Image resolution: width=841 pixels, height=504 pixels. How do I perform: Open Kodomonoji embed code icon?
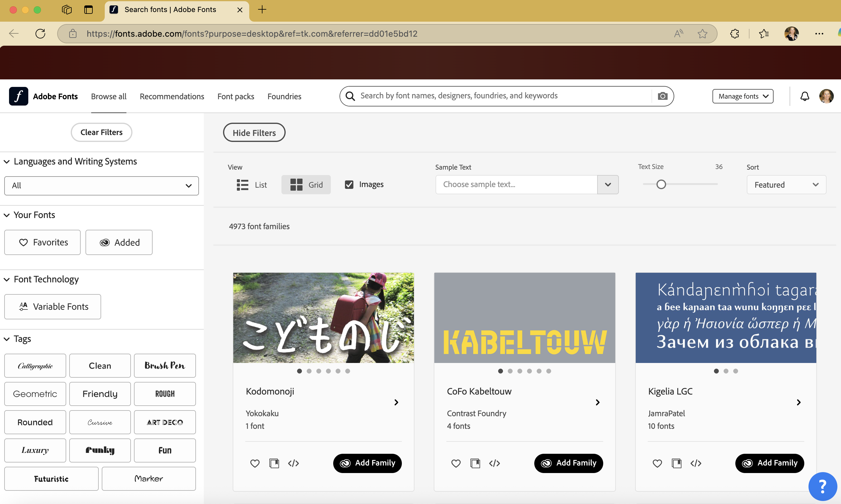coord(293,463)
